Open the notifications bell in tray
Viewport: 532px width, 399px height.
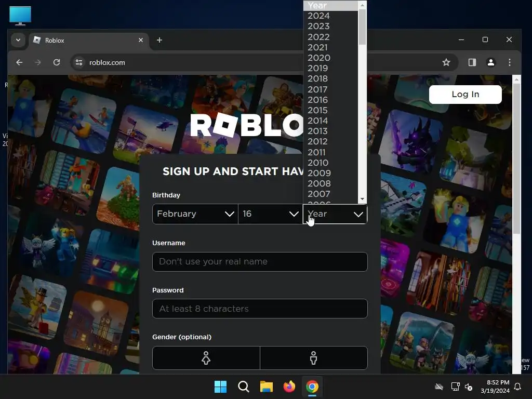(518, 387)
